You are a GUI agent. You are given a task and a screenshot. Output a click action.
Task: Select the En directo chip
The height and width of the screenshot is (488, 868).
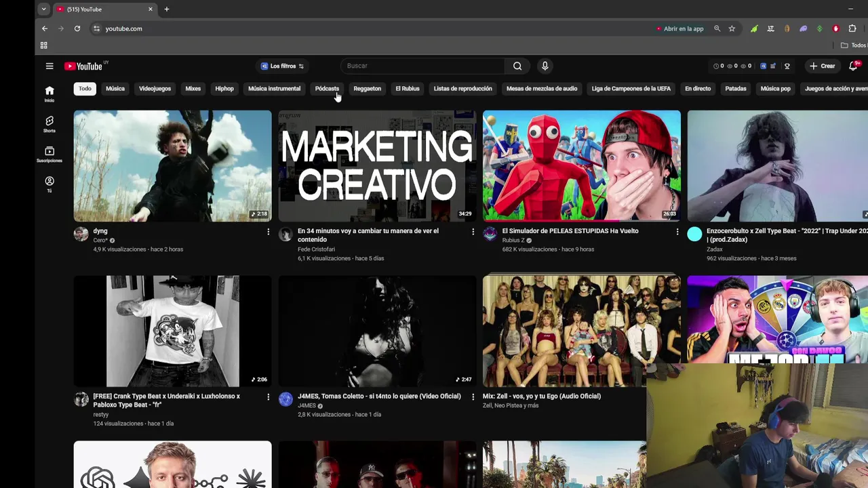click(698, 89)
